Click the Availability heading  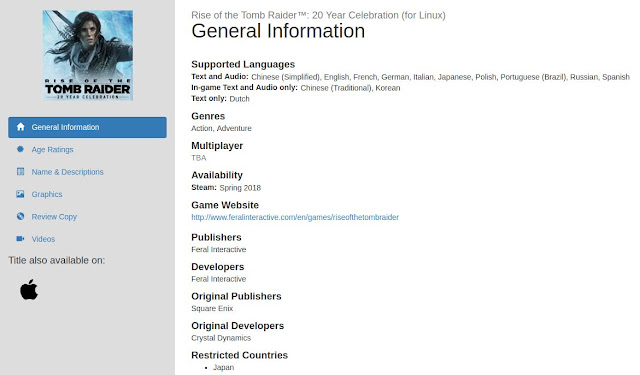217,175
